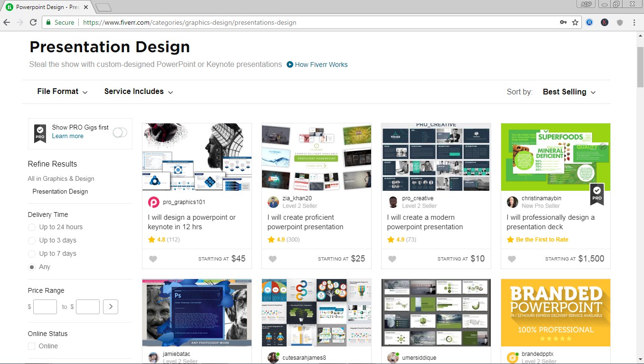This screenshot has width=644, height=364.
Task: Open gig titled professionally design a presentation deck
Action: click(x=551, y=222)
